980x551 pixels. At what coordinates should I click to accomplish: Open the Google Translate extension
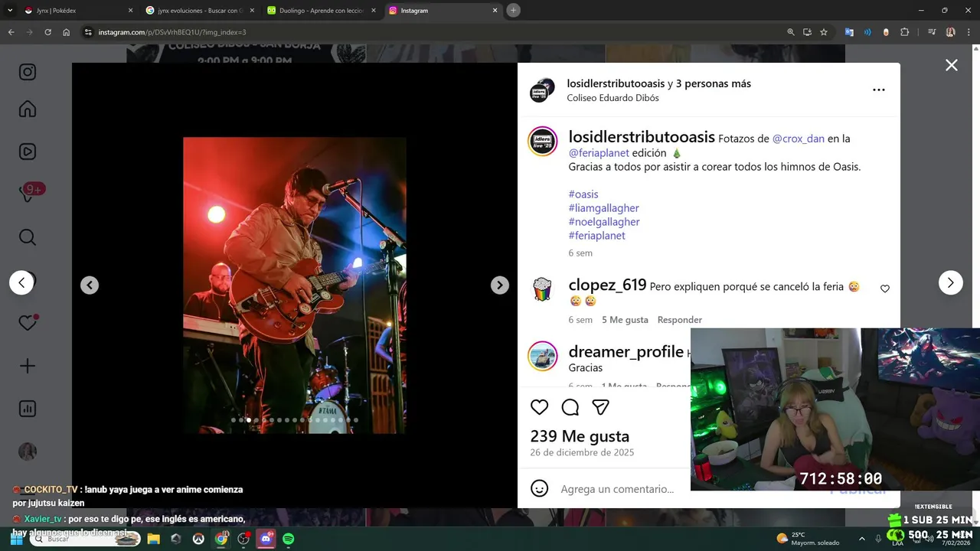[x=849, y=32]
